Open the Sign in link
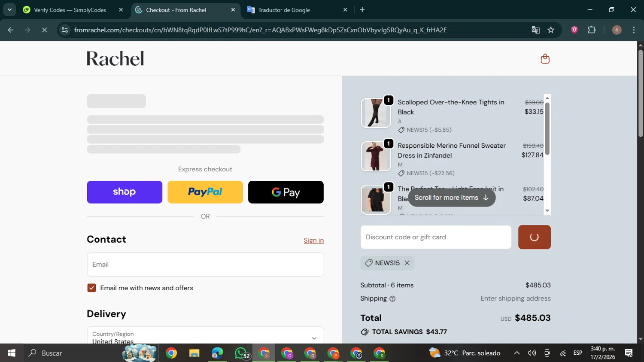 coord(314,240)
